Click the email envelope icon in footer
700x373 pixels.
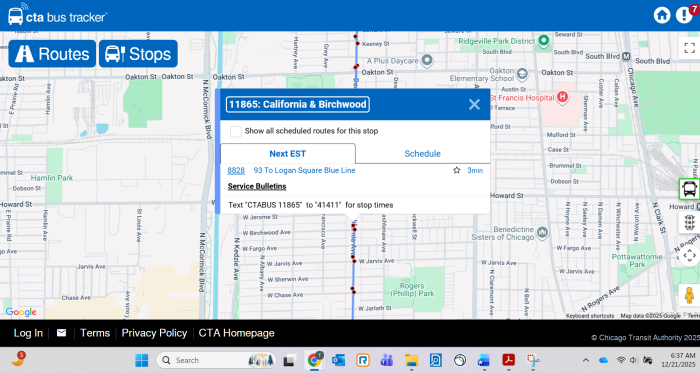tap(61, 333)
